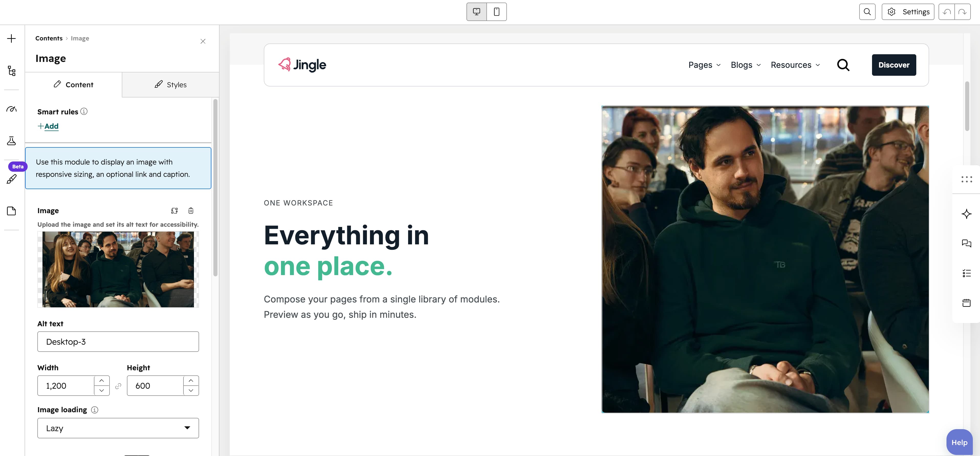The image size is (980, 456).
Task: Open the site tree structure icon
Action: point(12,71)
